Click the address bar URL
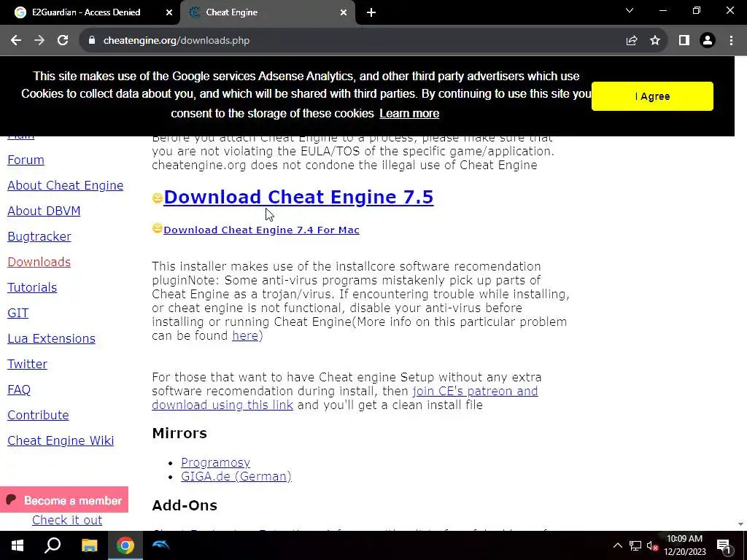747x560 pixels. (177, 41)
